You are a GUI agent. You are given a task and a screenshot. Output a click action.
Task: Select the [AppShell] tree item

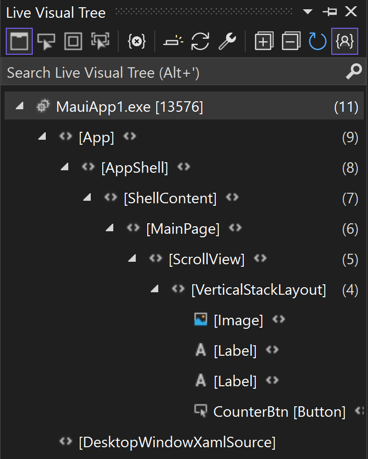(135, 168)
